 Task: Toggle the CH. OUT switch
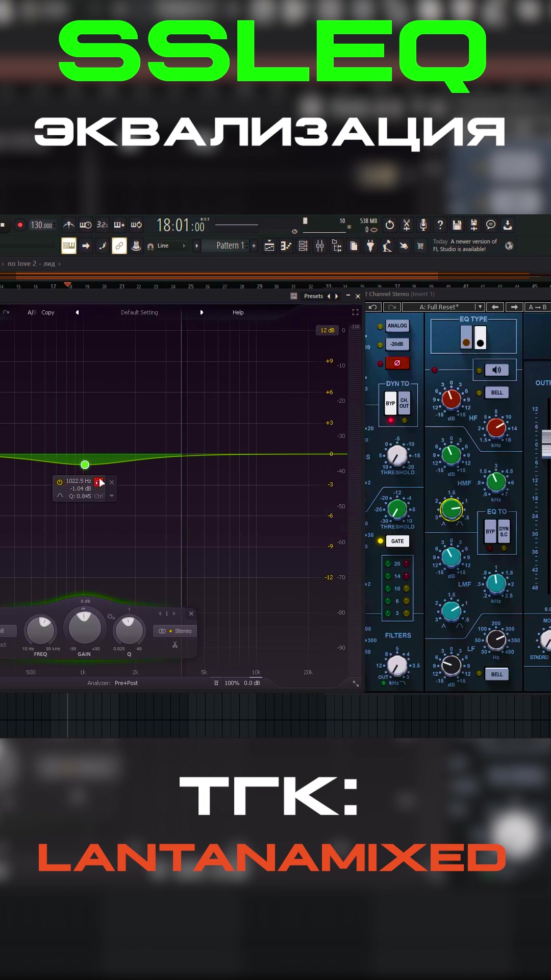pos(404,403)
